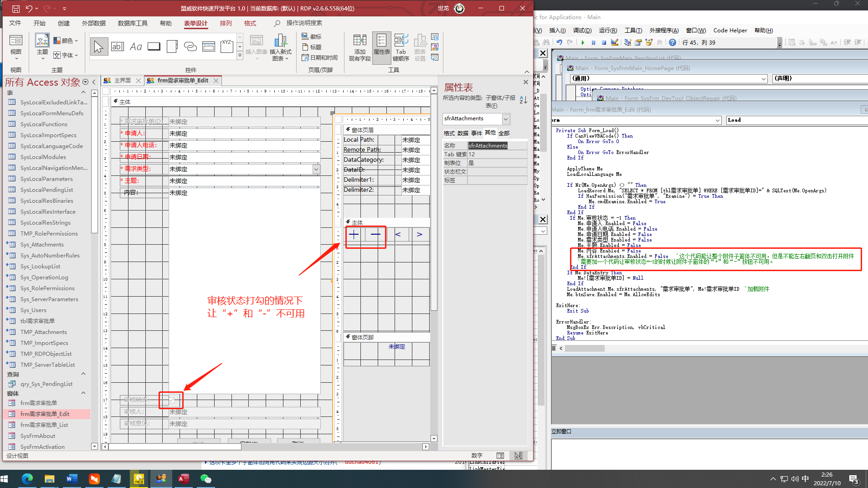The width and height of the screenshot is (868, 488).
Task: Open Word from the taskbar
Action: click(x=72, y=478)
